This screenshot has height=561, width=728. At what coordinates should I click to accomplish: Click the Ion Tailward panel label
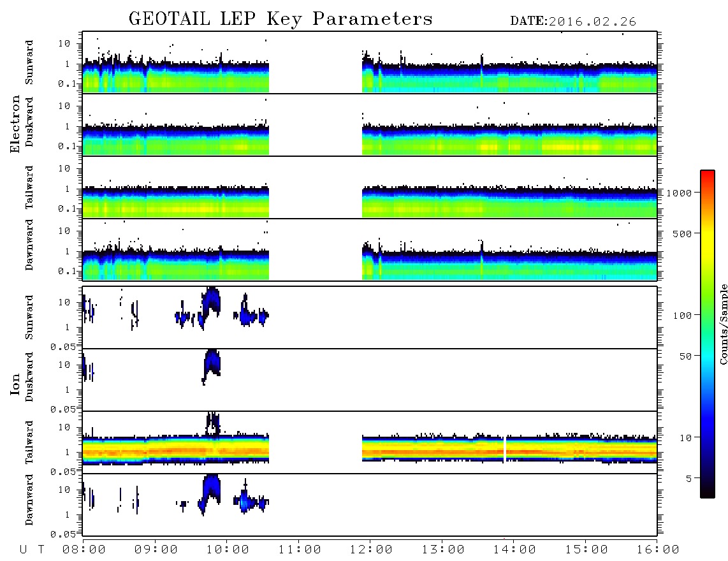pyautogui.click(x=29, y=442)
